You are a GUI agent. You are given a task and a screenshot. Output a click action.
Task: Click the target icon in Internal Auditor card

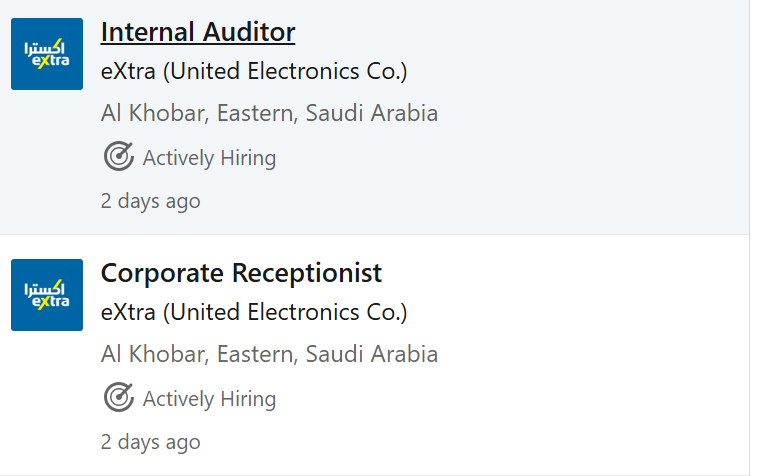[118, 156]
